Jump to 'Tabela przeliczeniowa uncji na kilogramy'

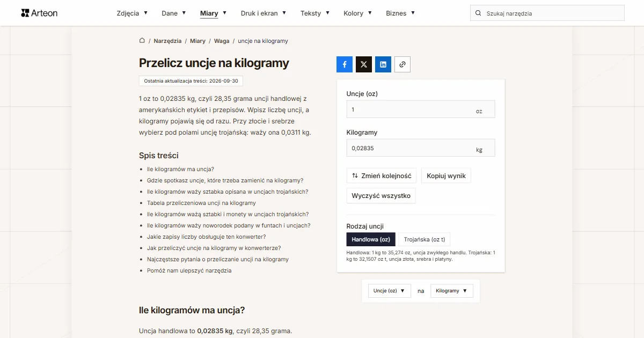tap(201, 203)
